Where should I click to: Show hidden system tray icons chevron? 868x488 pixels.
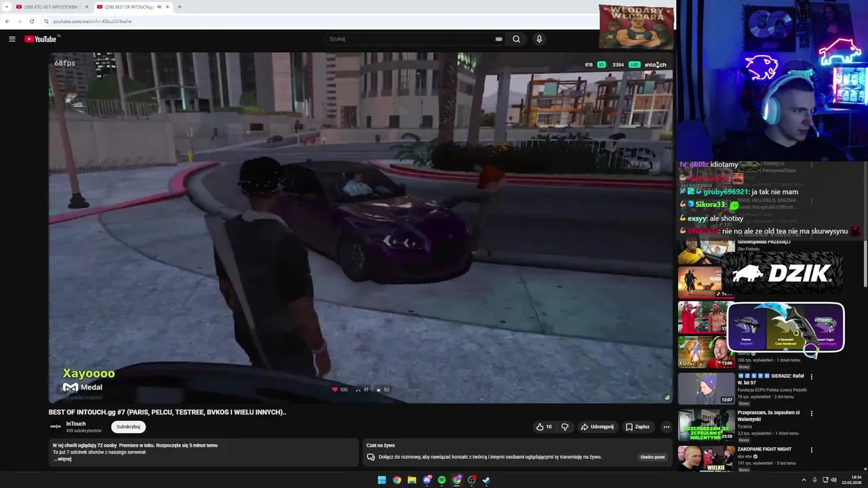804,480
